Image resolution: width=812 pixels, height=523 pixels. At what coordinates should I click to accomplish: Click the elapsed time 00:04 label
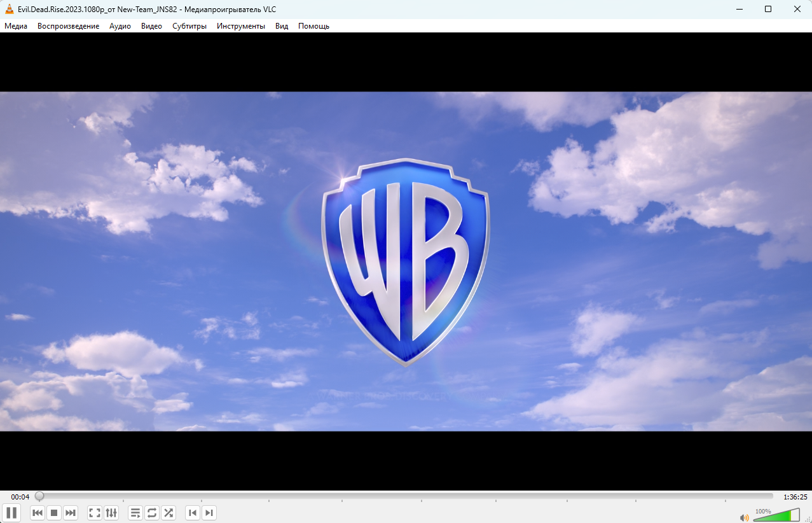20,497
